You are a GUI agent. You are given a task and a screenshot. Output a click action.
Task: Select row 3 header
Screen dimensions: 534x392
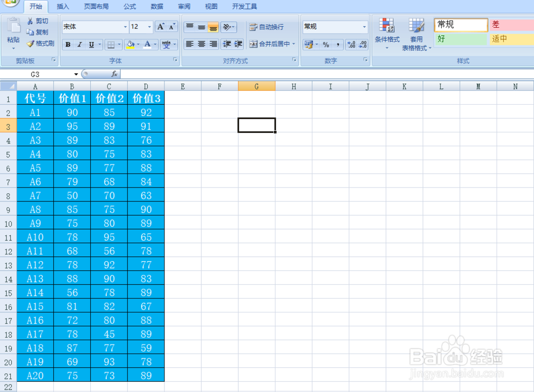coord(8,127)
